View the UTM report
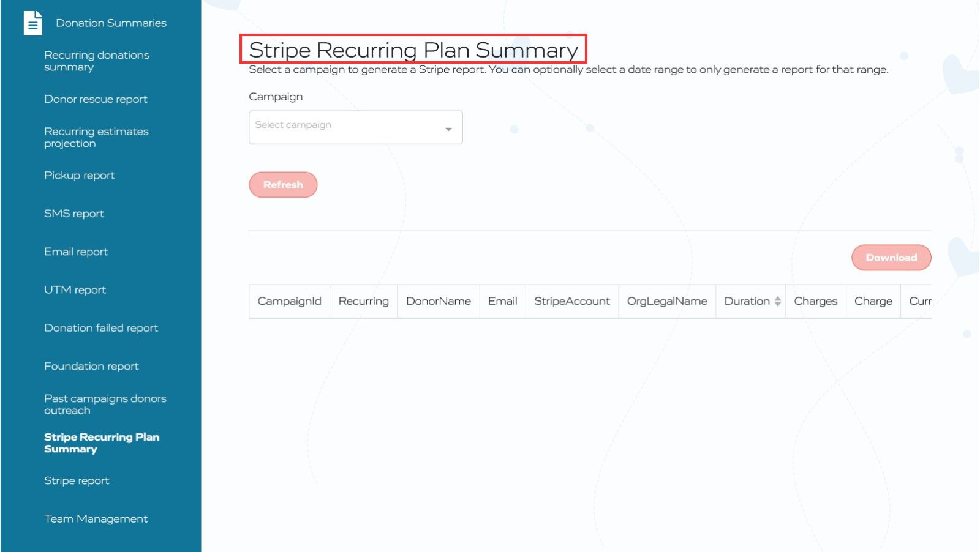The width and height of the screenshot is (980, 552). [75, 290]
